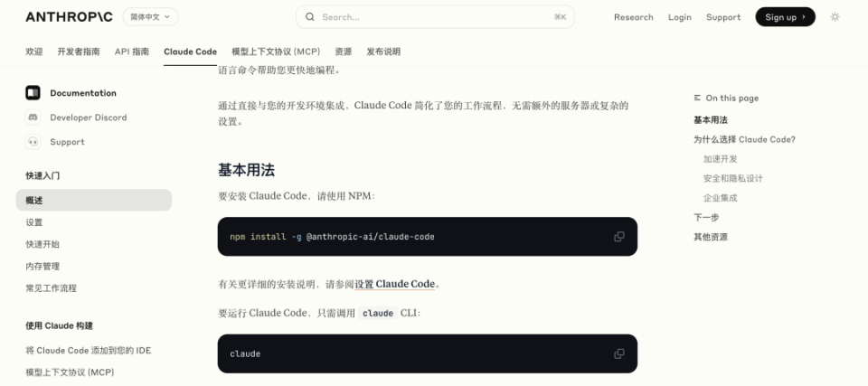The width and height of the screenshot is (868, 386).
Task: Open sidebar 模型上下文协议 (MCP) entry
Action: point(70,372)
